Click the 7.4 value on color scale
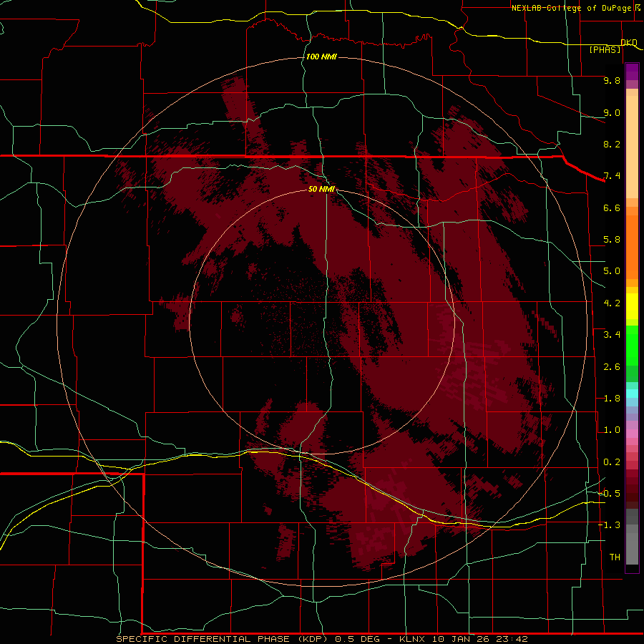 coord(612,176)
